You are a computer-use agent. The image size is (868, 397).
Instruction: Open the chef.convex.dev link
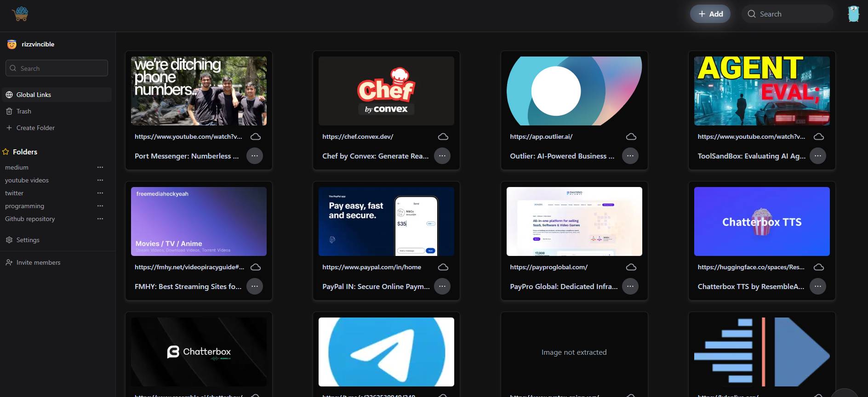point(358,136)
